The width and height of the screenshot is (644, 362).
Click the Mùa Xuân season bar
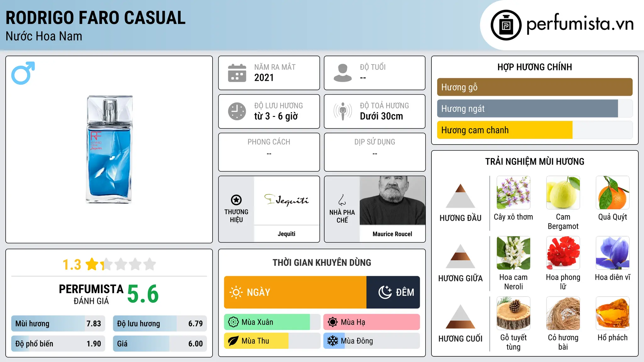pos(272,322)
